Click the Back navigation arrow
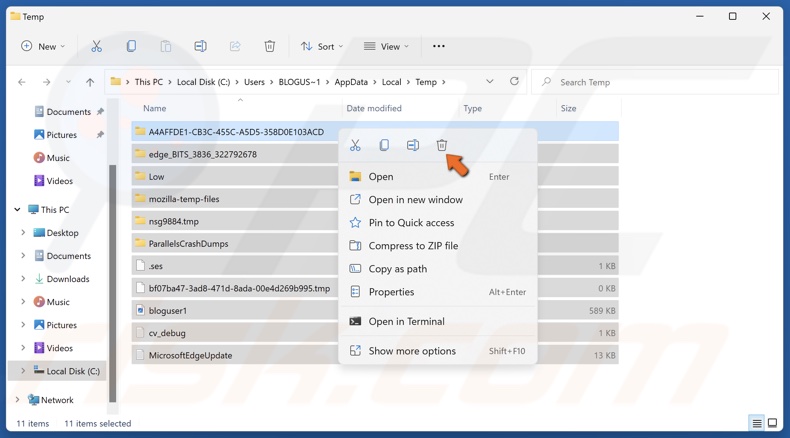The image size is (790, 438). click(22, 82)
